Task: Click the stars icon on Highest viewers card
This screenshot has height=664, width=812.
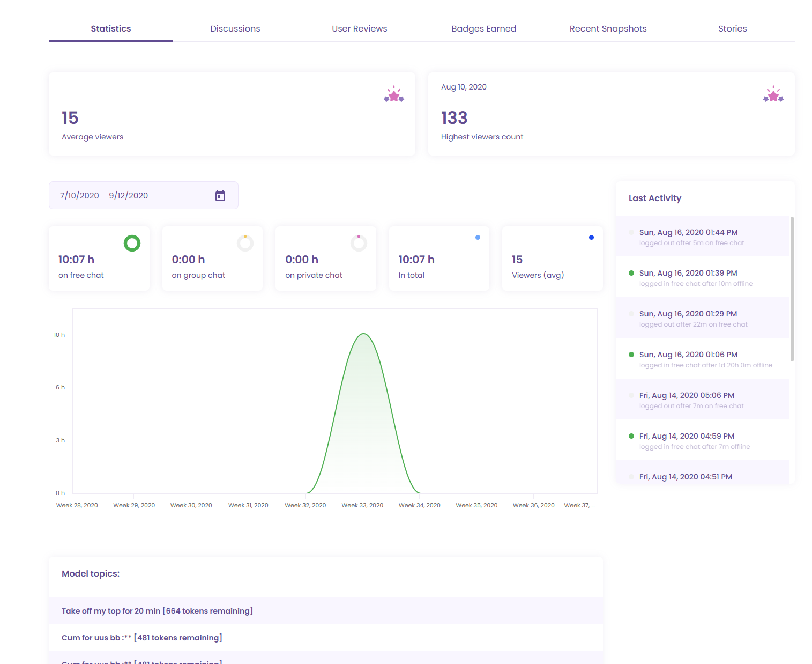Action: [773, 94]
